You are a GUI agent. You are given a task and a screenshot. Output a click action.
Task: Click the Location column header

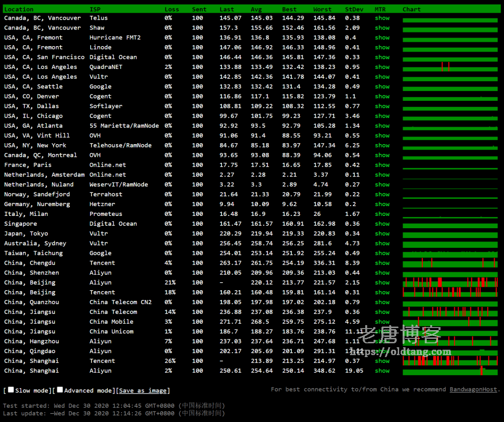19,9
